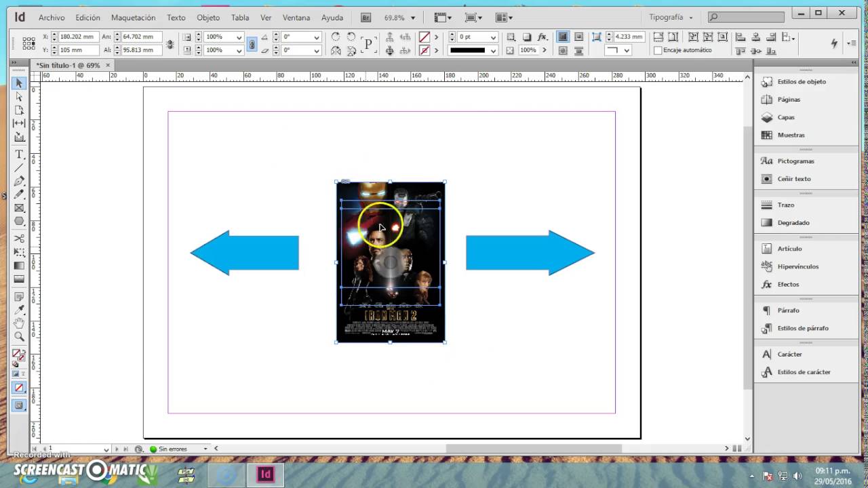Viewport: 868px width, 488px height.
Task: Select the Pen tool
Action: (x=19, y=181)
